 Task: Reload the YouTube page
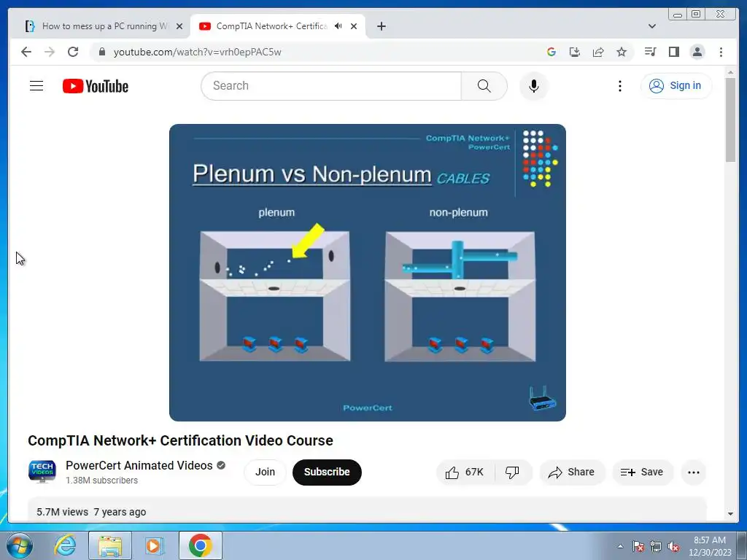tap(73, 52)
